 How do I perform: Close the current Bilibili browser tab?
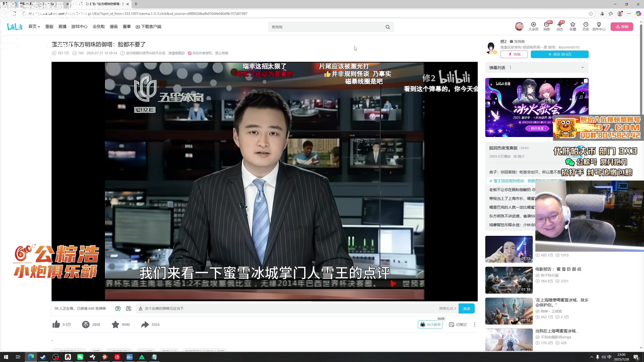coord(128,4)
